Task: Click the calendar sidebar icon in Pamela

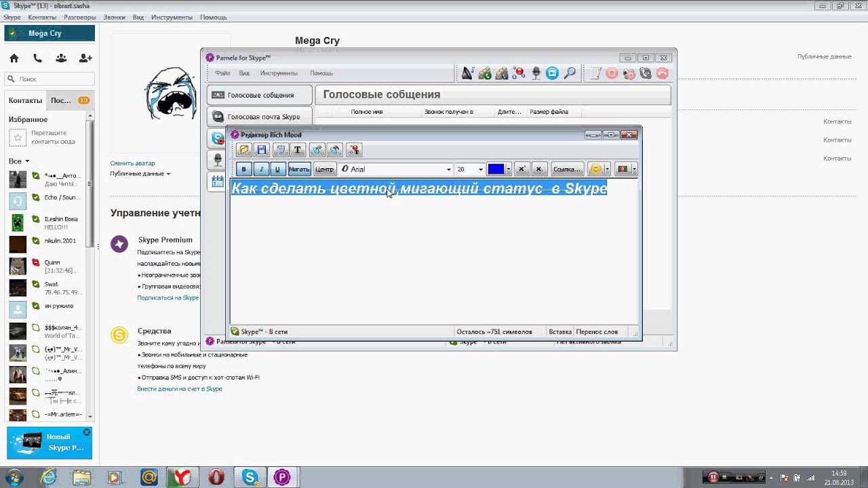Action: point(218,181)
